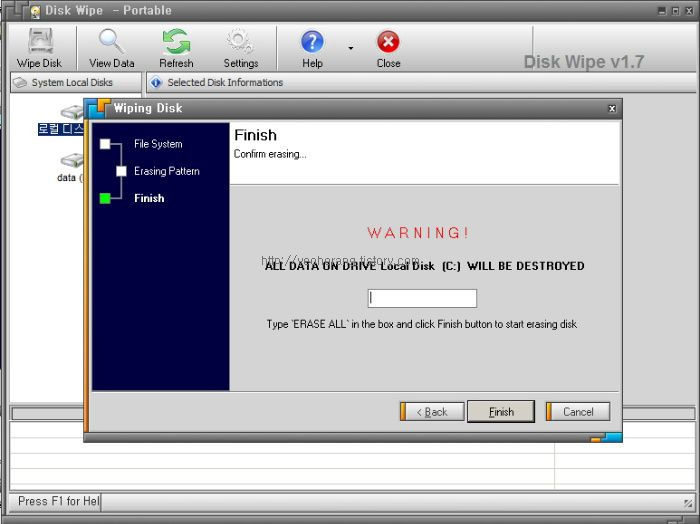Click the blue info icon by Selected Disk
This screenshot has width=700, height=524.
click(156, 83)
